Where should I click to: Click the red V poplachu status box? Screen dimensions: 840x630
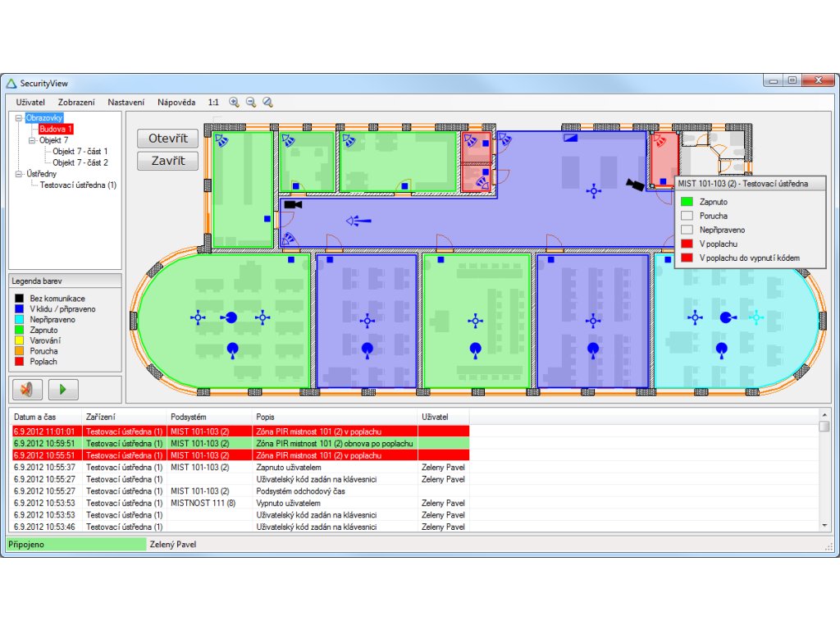pyautogui.click(x=687, y=244)
